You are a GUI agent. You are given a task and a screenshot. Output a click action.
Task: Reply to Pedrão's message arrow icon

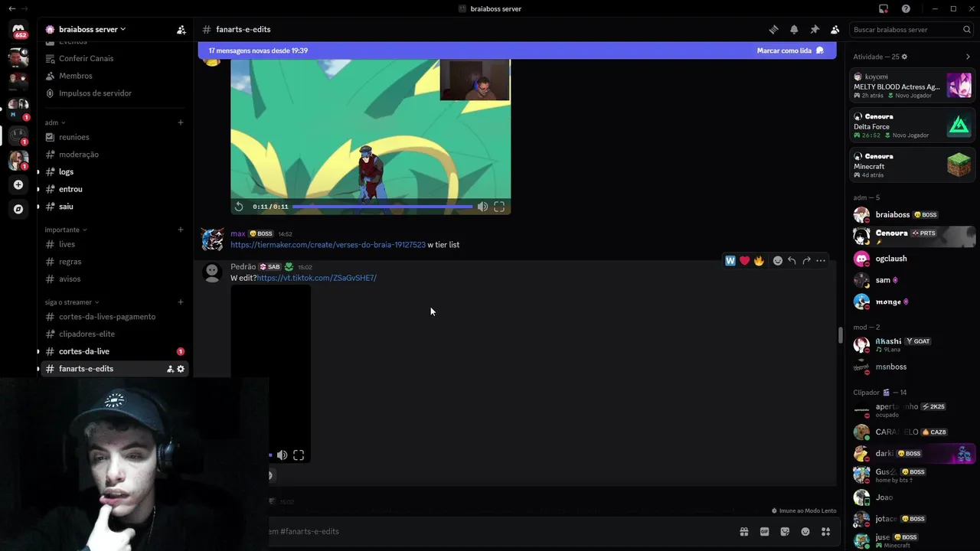pos(792,261)
